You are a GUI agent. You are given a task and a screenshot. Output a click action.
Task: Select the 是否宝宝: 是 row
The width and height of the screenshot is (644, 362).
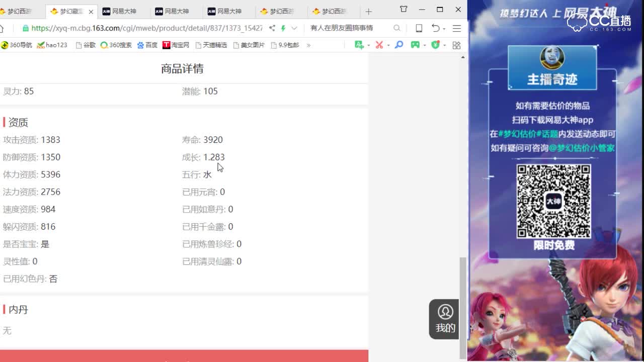tap(26, 244)
